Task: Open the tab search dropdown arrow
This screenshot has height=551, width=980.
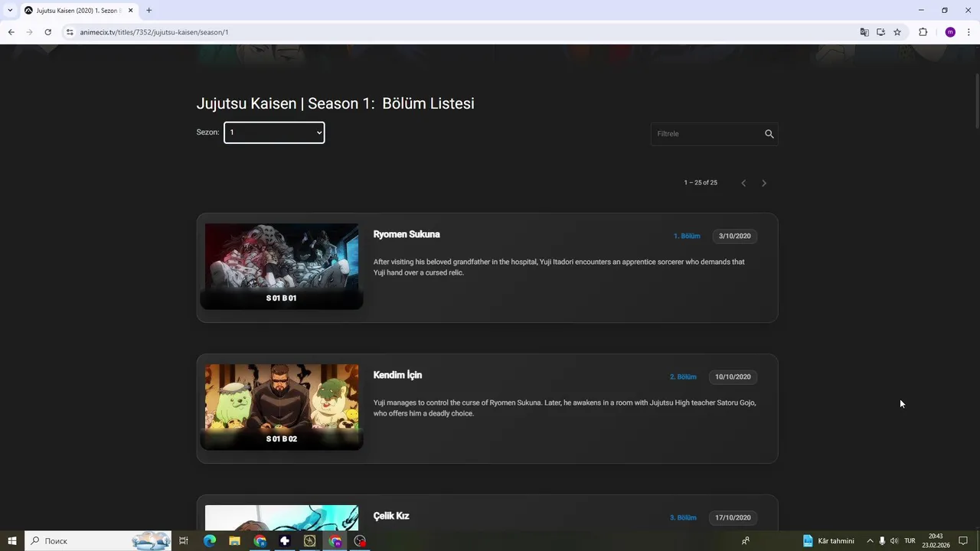Action: [10, 11]
